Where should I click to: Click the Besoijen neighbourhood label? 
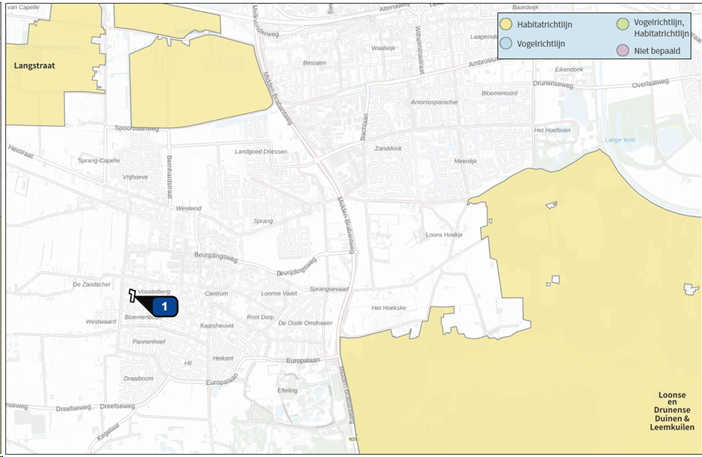[x=314, y=63]
